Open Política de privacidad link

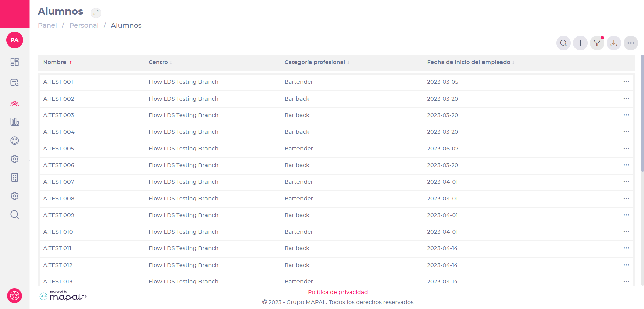[x=338, y=292]
